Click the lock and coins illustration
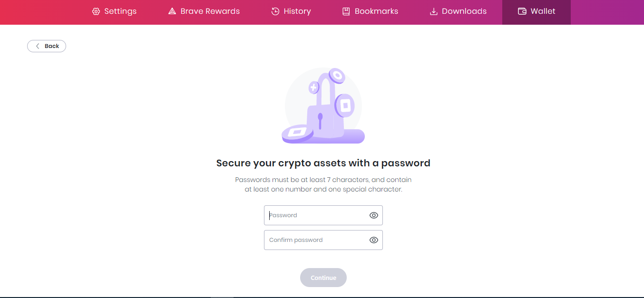 pos(323,106)
